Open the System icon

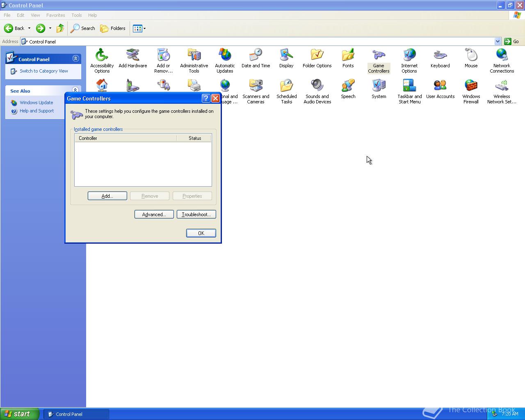point(379,89)
